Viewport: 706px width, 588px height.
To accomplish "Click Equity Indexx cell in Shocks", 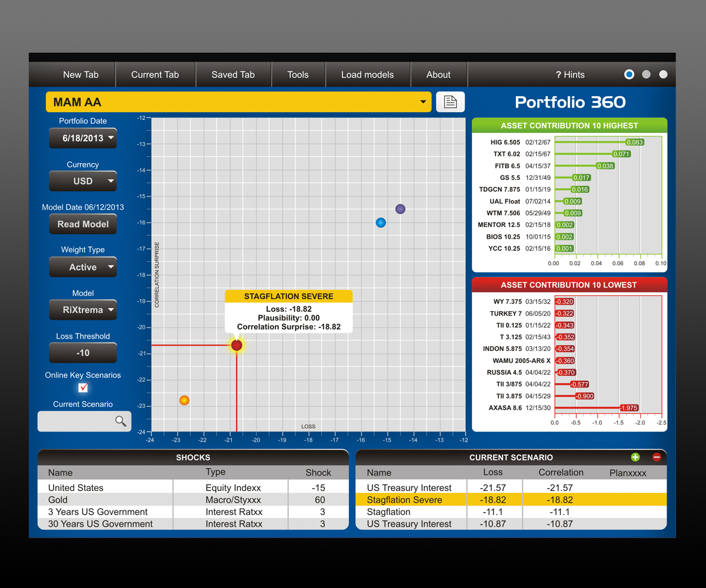I will coord(233,487).
